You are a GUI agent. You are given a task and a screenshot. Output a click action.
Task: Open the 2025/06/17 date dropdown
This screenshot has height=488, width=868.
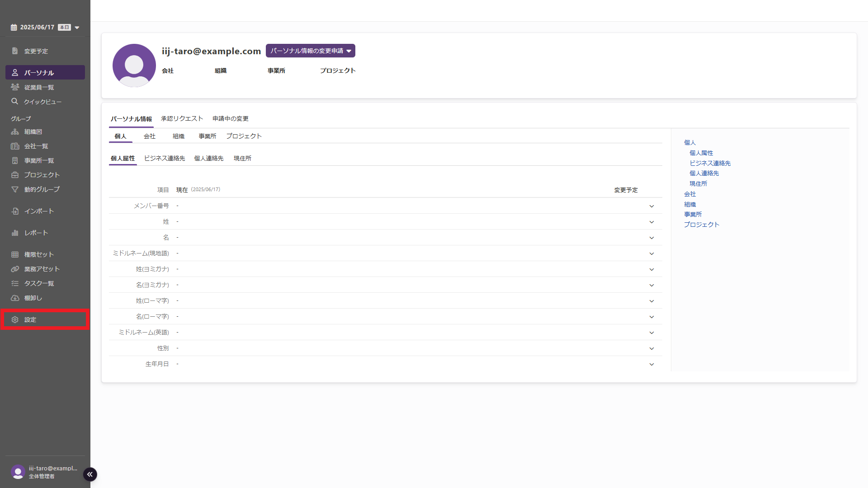[x=77, y=28]
